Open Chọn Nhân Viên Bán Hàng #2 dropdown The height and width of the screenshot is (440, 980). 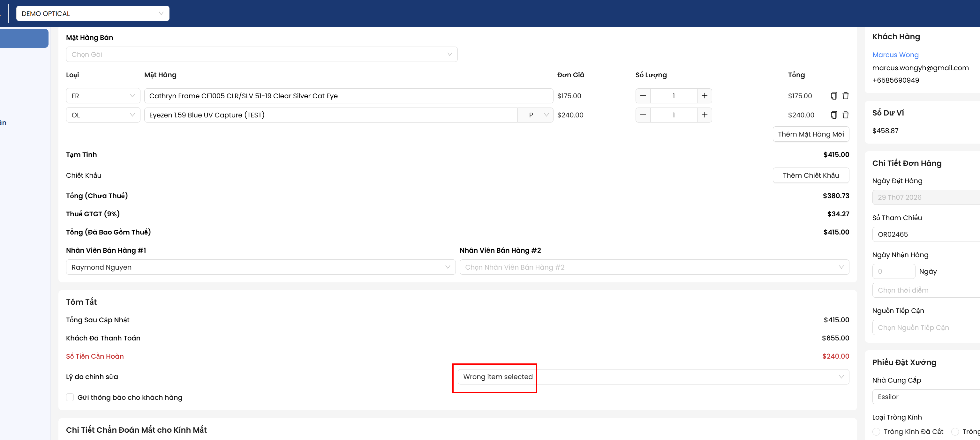[654, 267]
